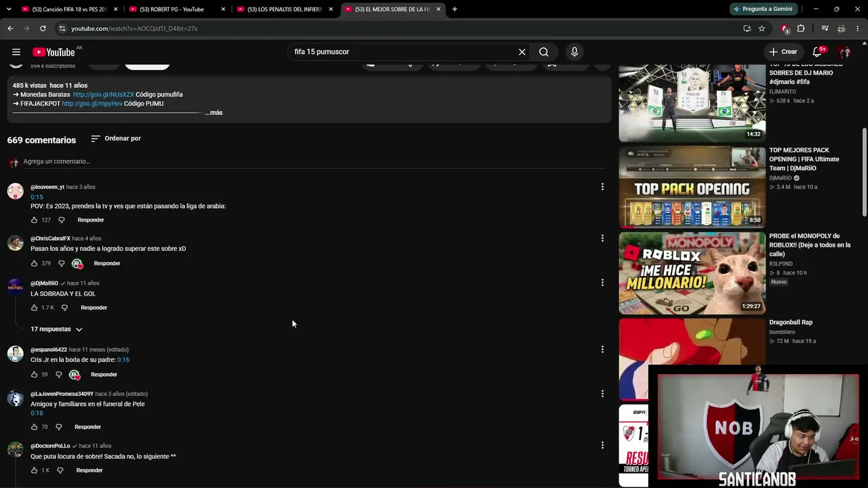Screen dimensions: 868x488
Task: Open 'TOP PACK OPENING' video thumbnail
Action: tap(692, 187)
